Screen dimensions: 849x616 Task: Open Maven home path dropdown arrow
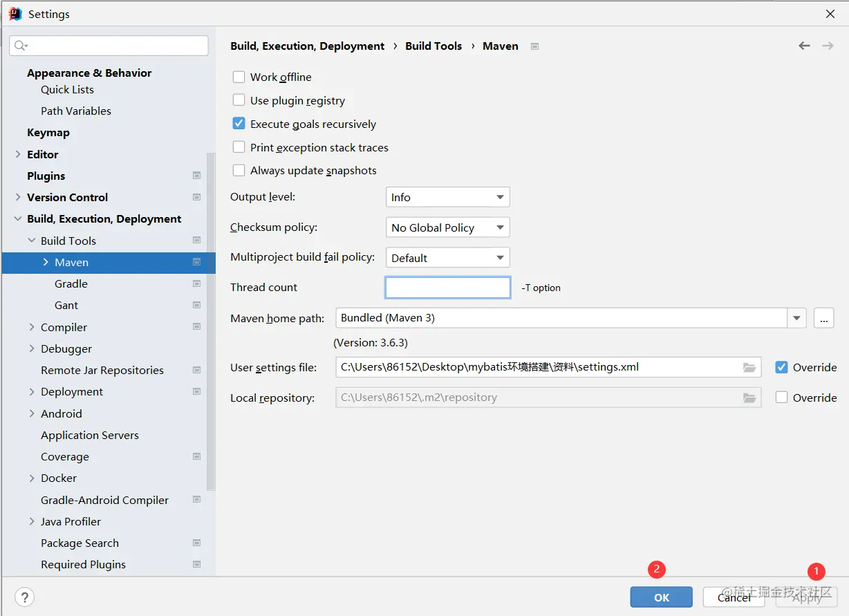[x=797, y=318]
